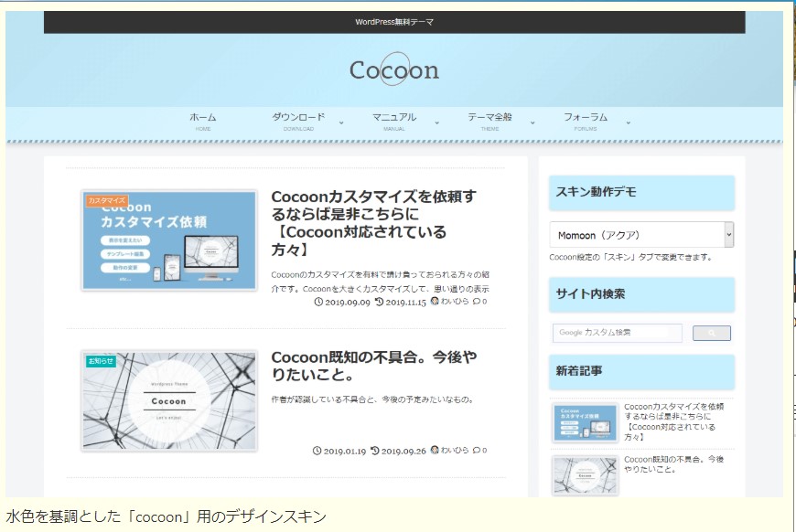This screenshot has height=532, width=796.
Task: Open the Cocoon既知の不具合 article title
Action: [373, 366]
